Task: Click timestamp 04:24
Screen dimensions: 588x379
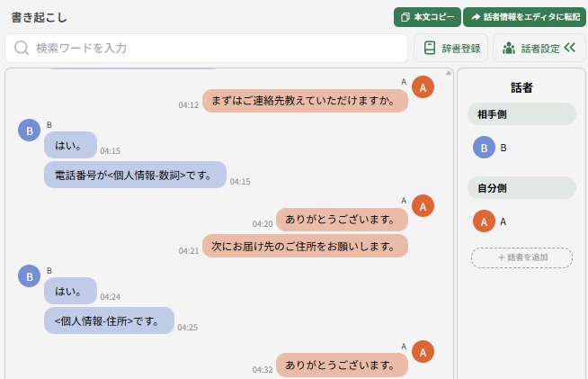Action: 111,297
